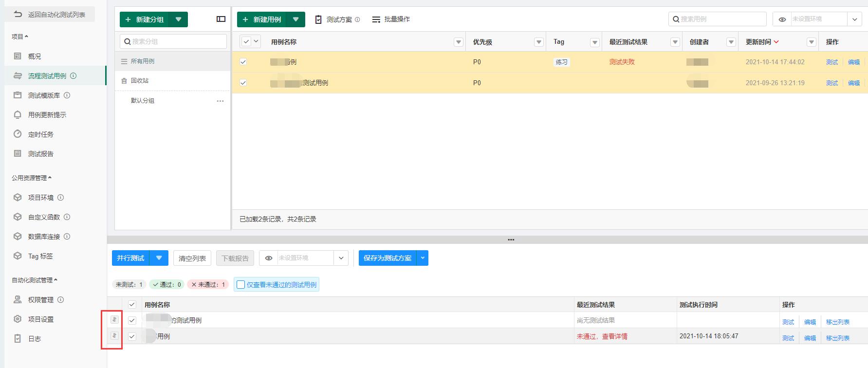Click the Tag column filter icon
Viewport: 868px width, 368px height.
point(594,42)
